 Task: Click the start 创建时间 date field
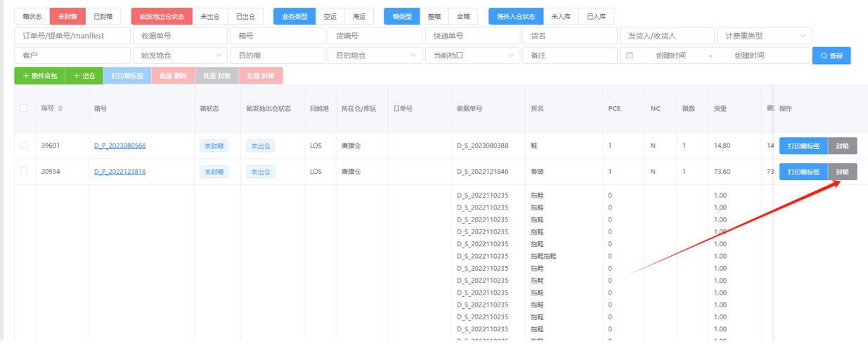pyautogui.click(x=671, y=56)
